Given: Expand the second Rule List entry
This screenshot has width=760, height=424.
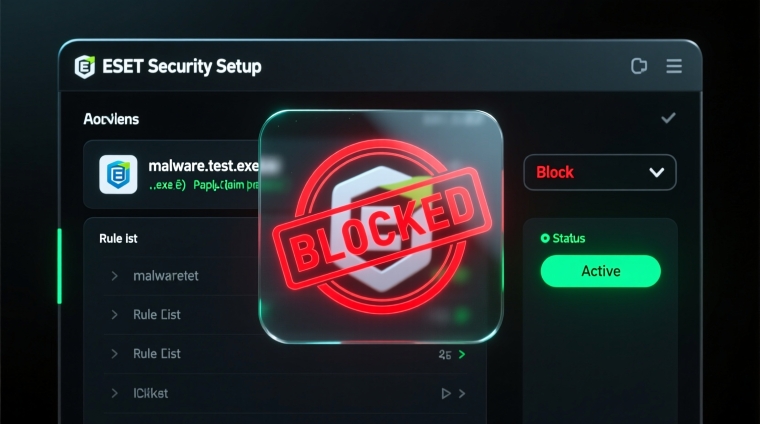Looking at the screenshot, I should [114, 354].
